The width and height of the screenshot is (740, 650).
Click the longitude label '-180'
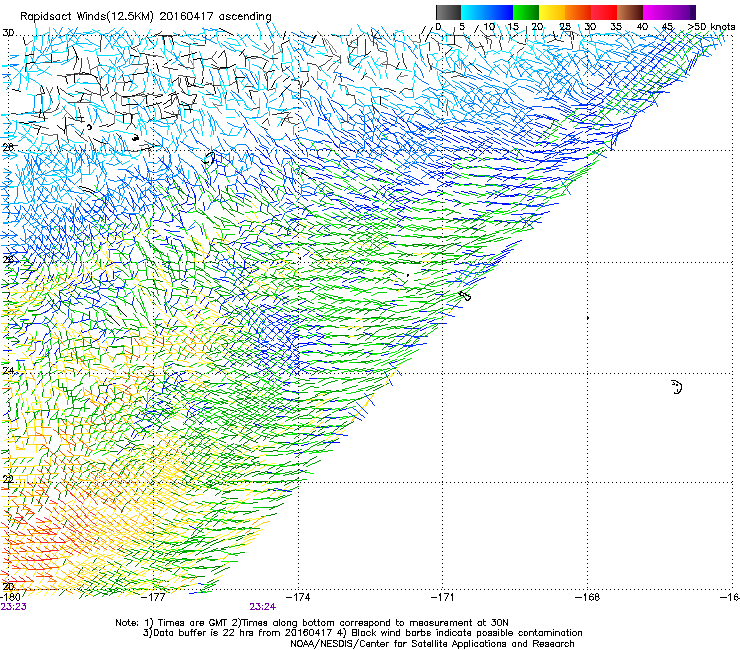10,597
